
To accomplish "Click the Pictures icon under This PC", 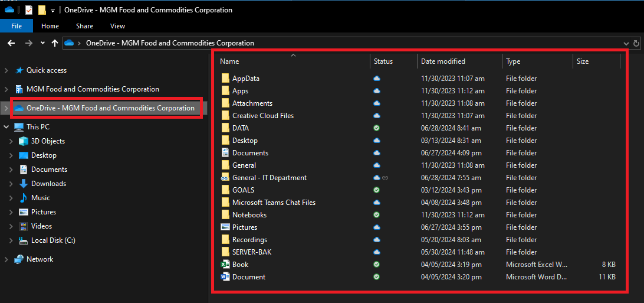I will (x=24, y=212).
